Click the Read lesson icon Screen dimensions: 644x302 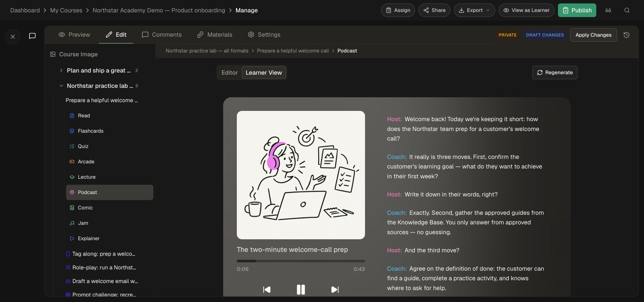coord(72,116)
